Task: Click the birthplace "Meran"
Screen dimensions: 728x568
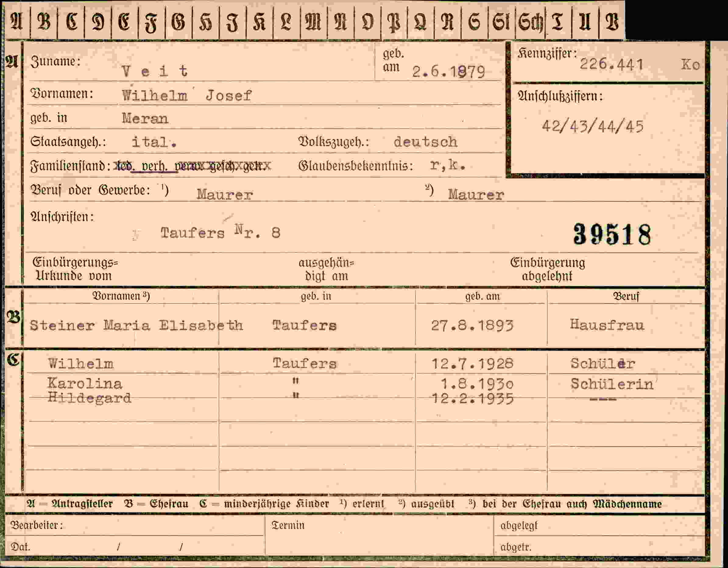Action: pyautogui.click(x=145, y=119)
